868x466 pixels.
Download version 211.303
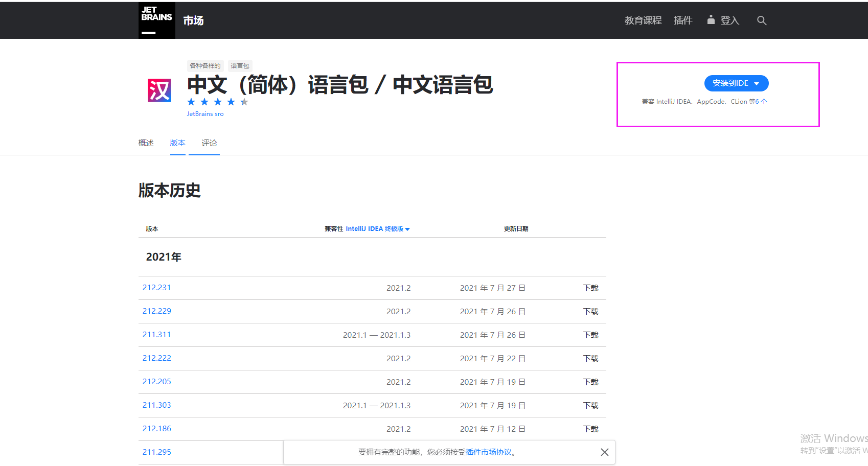click(x=591, y=406)
